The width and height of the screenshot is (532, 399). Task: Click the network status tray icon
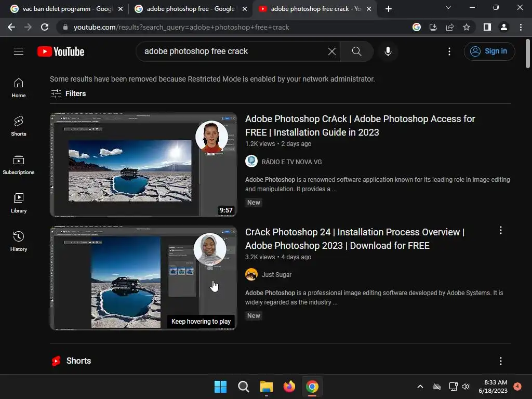[453, 387]
